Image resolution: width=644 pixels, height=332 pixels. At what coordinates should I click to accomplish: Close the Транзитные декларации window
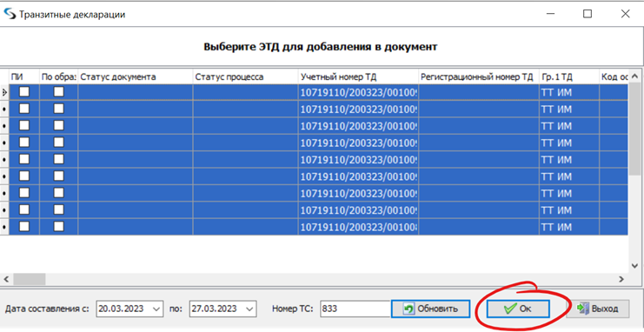coord(625,14)
